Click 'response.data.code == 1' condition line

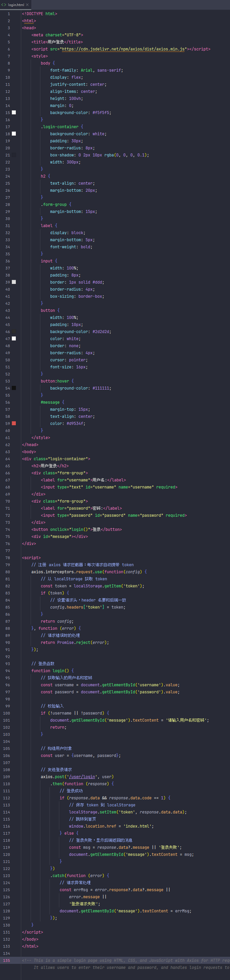(x=115, y=798)
